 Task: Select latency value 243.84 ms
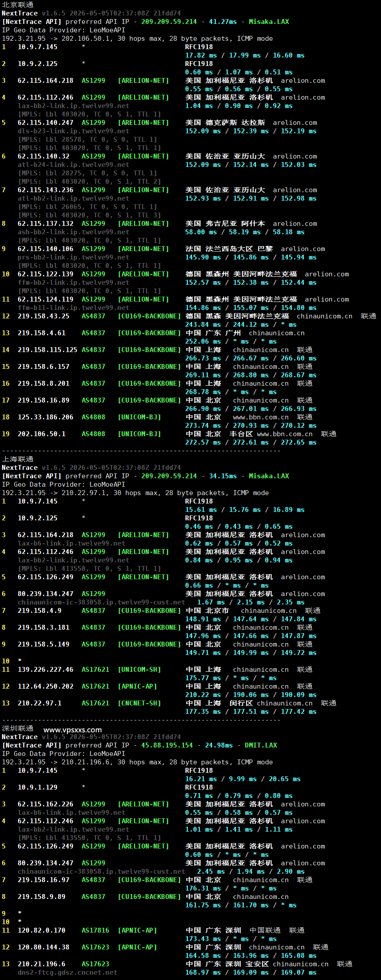point(203,324)
